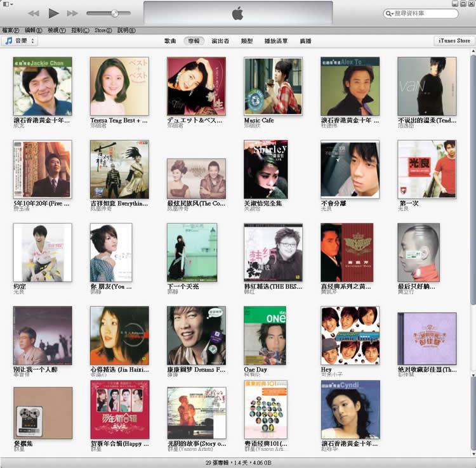Click the scrollbar up arrow

pyautogui.click(x=473, y=51)
